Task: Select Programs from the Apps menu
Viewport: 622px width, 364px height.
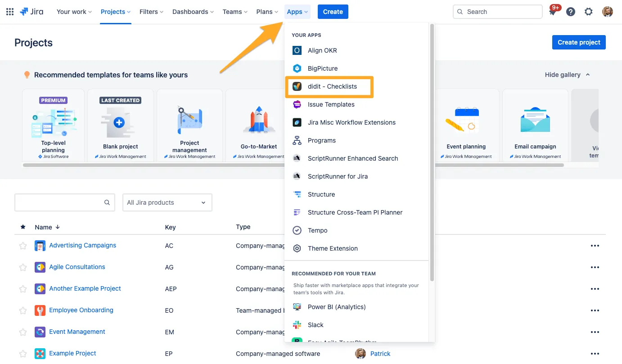Action: click(356, 140)
